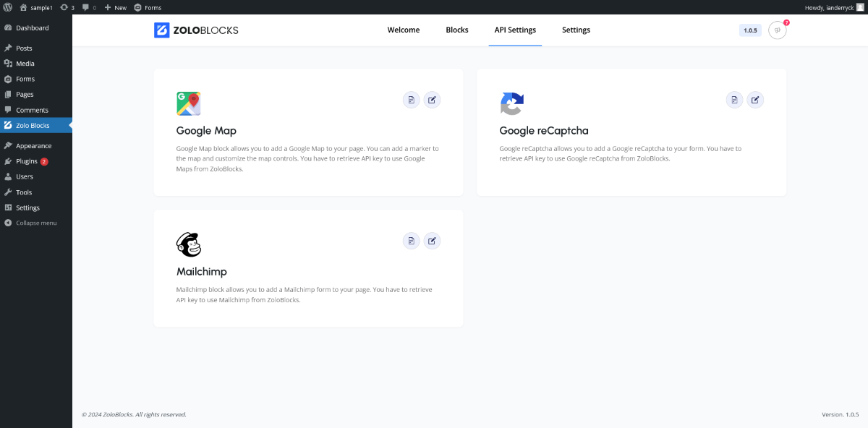
Task: Open Appearance in the sidebar
Action: pyautogui.click(x=36, y=146)
